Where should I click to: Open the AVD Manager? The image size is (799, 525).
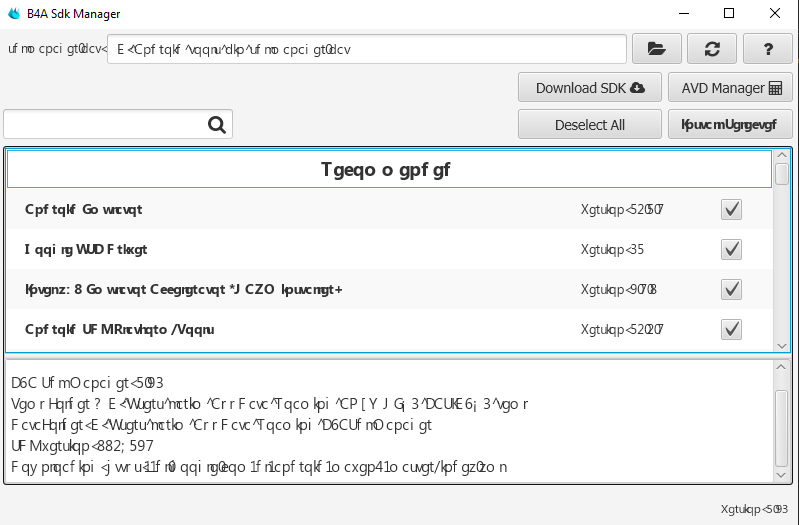[x=730, y=88]
